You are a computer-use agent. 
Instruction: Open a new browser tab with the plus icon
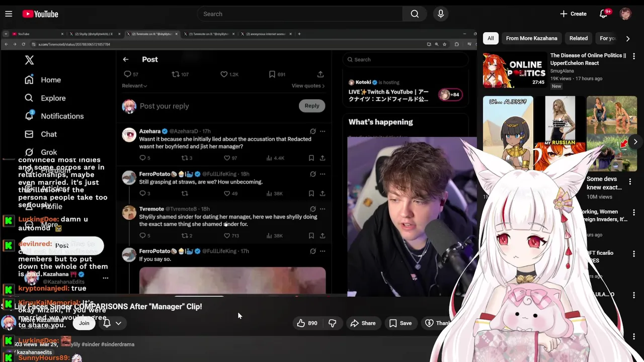299,34
